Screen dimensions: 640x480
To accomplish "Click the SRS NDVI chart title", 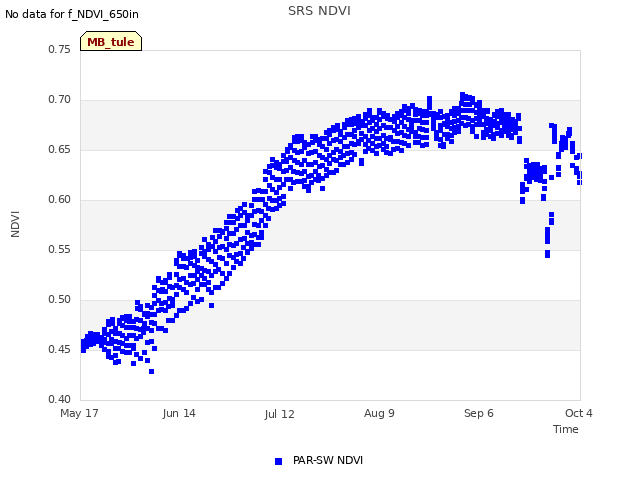I will [x=319, y=11].
